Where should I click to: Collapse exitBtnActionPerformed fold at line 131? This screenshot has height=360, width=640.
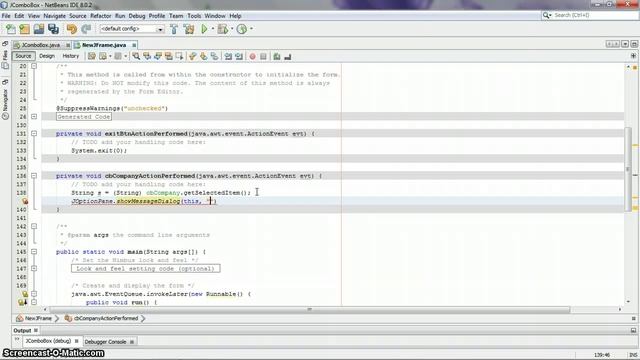point(34,133)
